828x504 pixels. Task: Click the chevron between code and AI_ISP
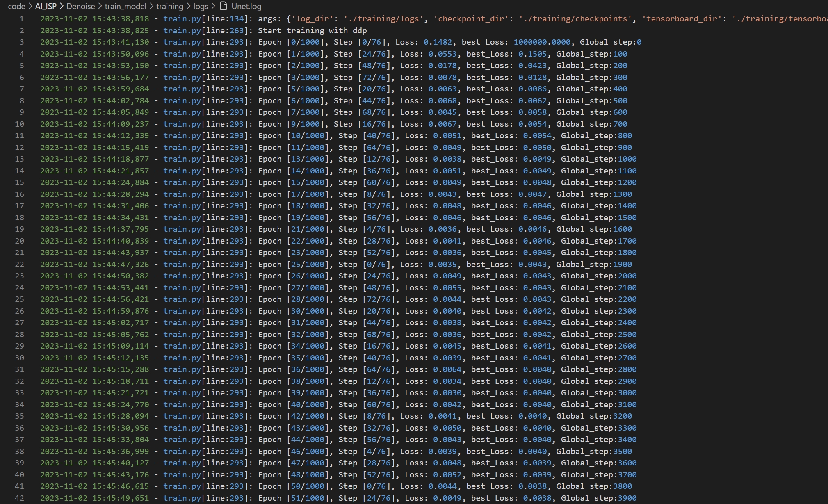tap(30, 6)
